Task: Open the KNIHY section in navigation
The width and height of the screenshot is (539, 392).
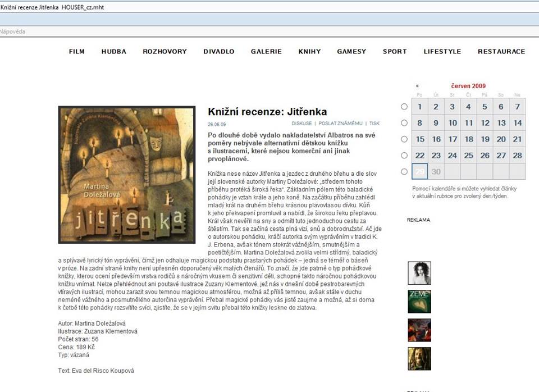Action: (x=309, y=52)
